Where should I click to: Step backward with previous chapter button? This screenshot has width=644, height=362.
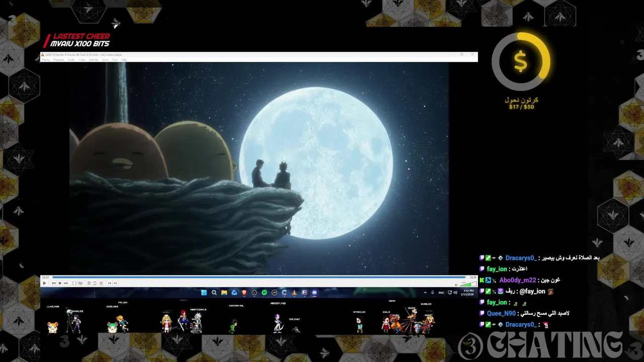click(110, 283)
